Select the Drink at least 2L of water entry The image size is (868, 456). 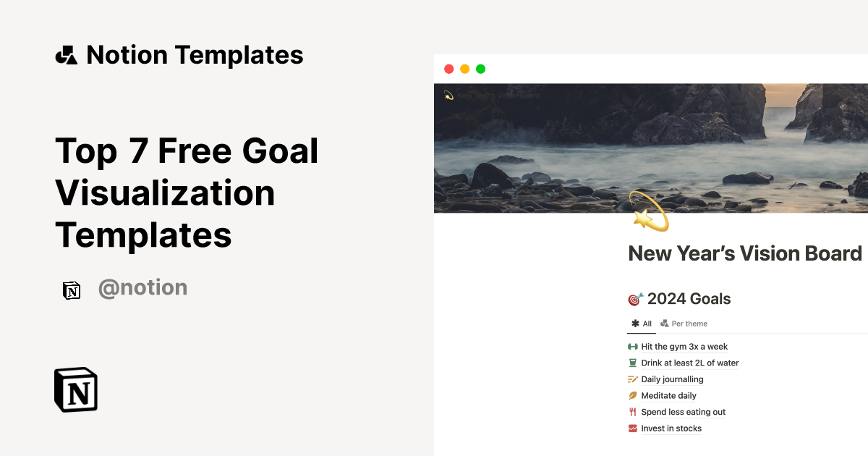click(690, 363)
